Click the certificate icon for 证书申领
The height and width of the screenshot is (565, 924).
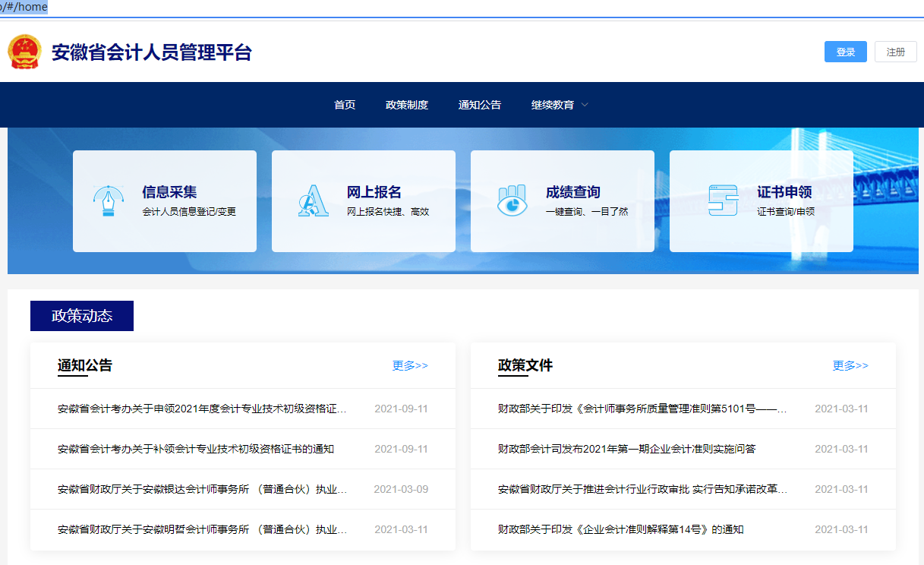[722, 201]
